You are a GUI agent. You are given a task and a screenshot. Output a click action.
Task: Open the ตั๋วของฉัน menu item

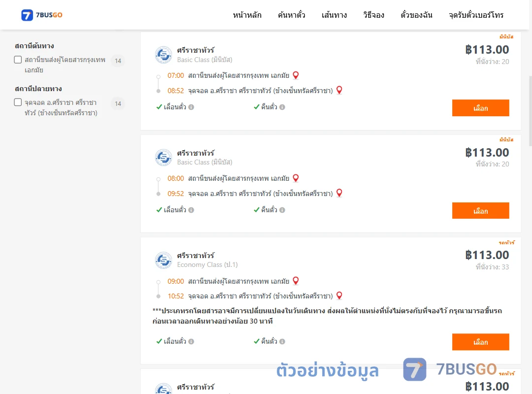pyautogui.click(x=416, y=15)
